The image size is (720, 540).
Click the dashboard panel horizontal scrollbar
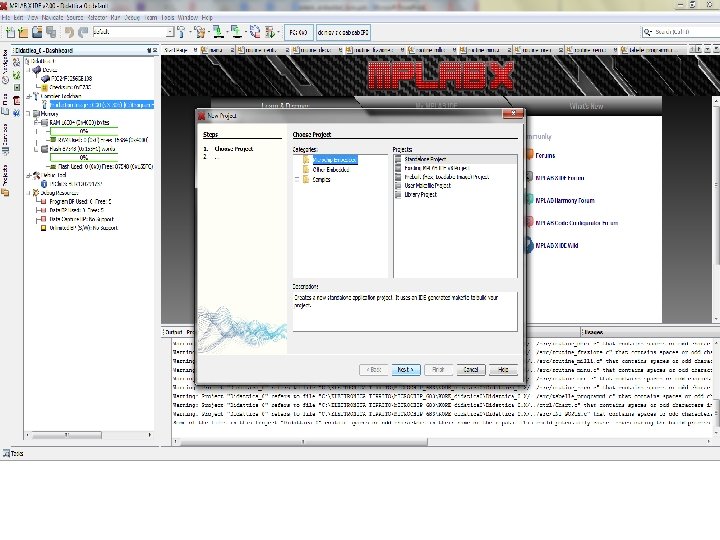[x=67, y=434]
